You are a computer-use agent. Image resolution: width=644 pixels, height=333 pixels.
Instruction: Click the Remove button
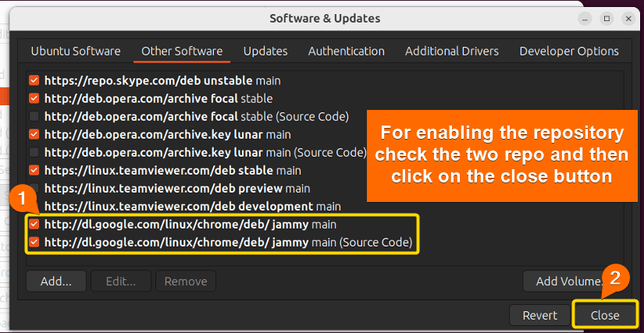click(x=186, y=282)
